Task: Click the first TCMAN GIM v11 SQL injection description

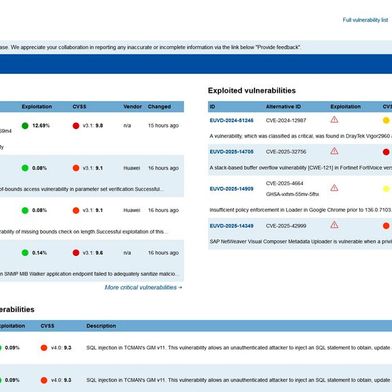Action: [239, 348]
